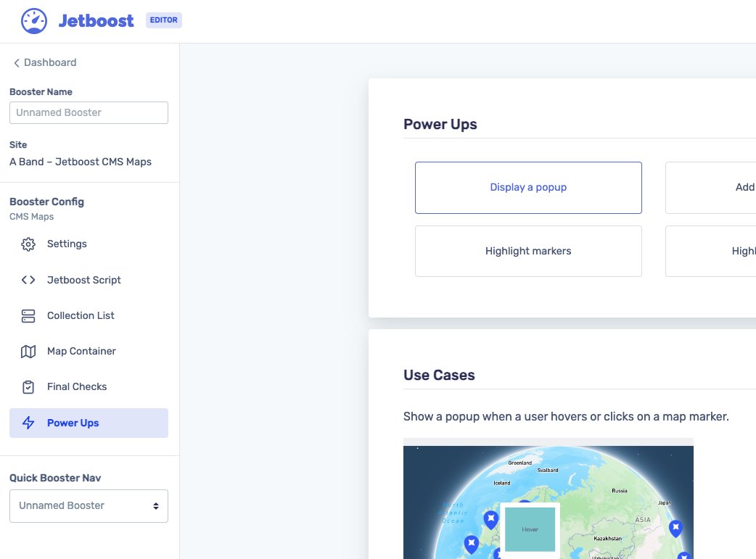The image size is (756, 559).
Task: Focus the Booster Name input field
Action: 89,113
